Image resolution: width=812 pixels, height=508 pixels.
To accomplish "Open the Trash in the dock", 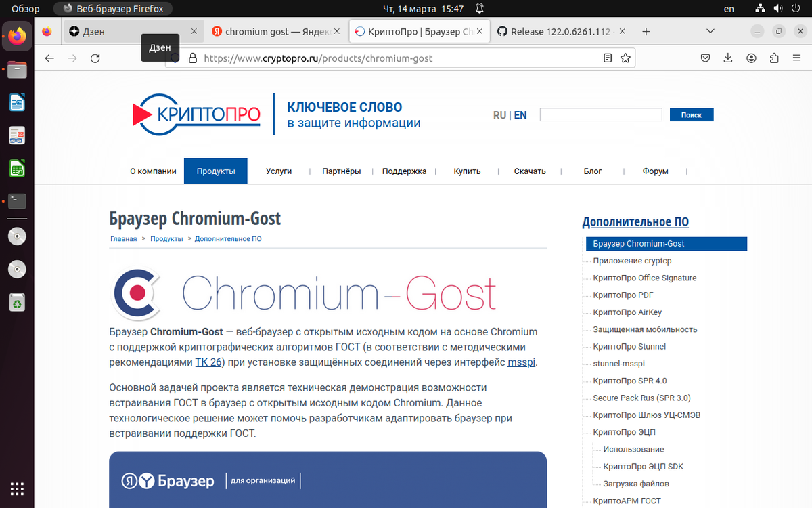I will pos(17,303).
